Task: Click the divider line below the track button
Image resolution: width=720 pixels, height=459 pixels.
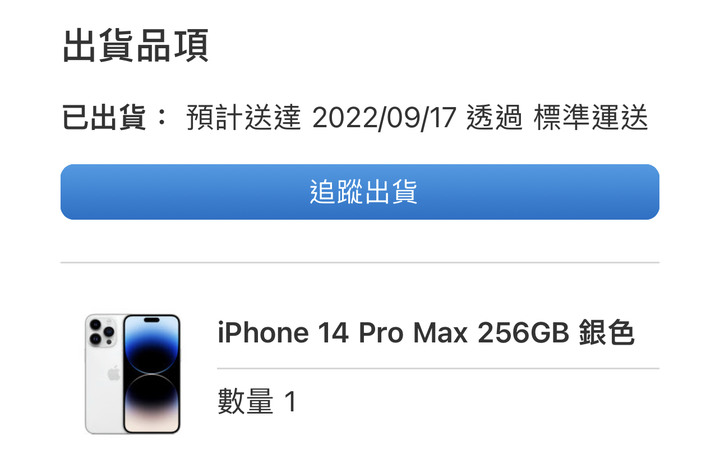Action: (360, 263)
